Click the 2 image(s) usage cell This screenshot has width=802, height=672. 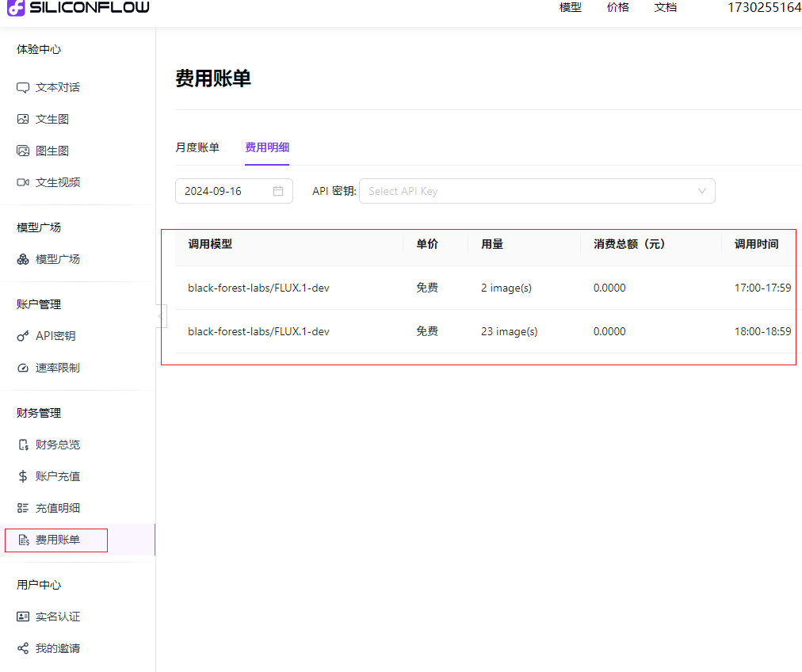(x=506, y=288)
